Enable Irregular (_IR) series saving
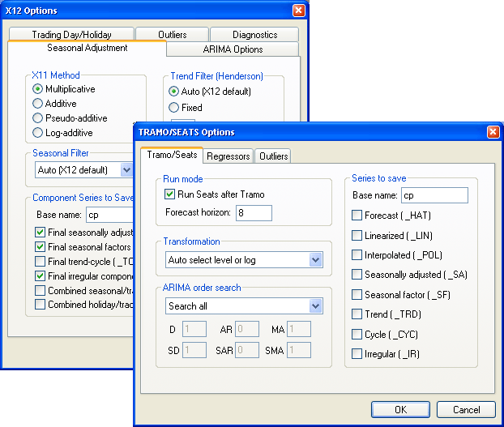 click(357, 354)
